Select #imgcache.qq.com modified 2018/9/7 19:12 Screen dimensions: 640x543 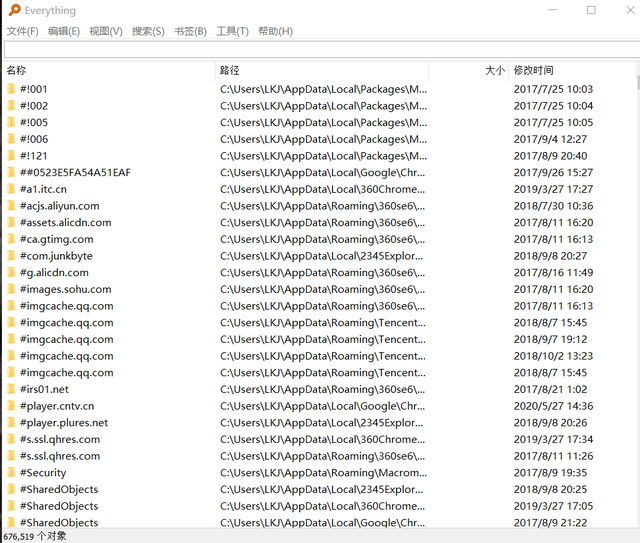(x=67, y=339)
